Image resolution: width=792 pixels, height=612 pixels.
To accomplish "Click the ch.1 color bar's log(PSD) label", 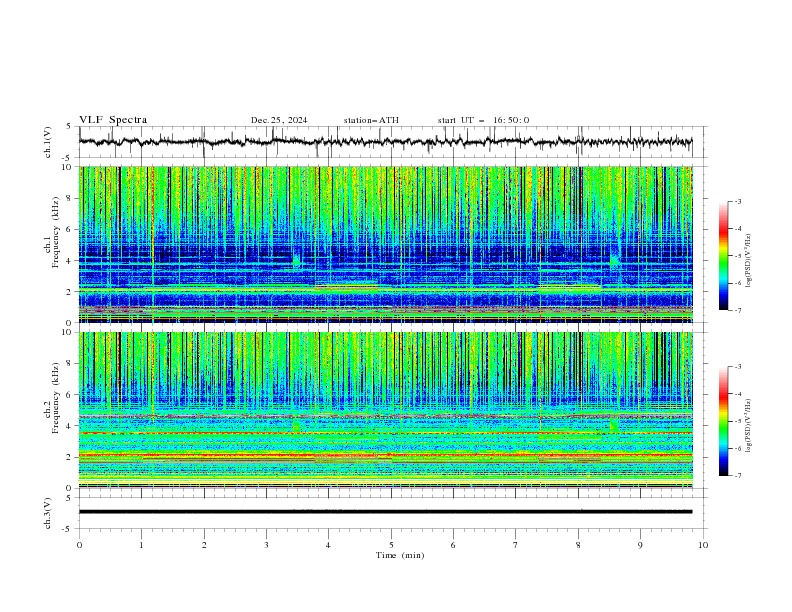I will (x=748, y=261).
